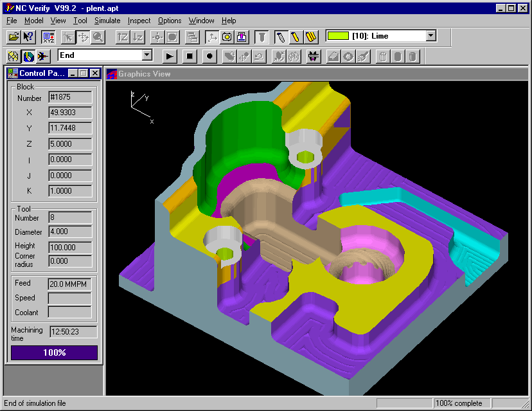Click the 100% progress bar

(54, 352)
